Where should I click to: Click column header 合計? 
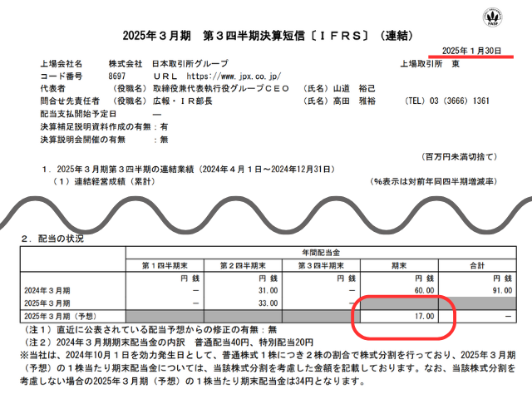point(477,266)
